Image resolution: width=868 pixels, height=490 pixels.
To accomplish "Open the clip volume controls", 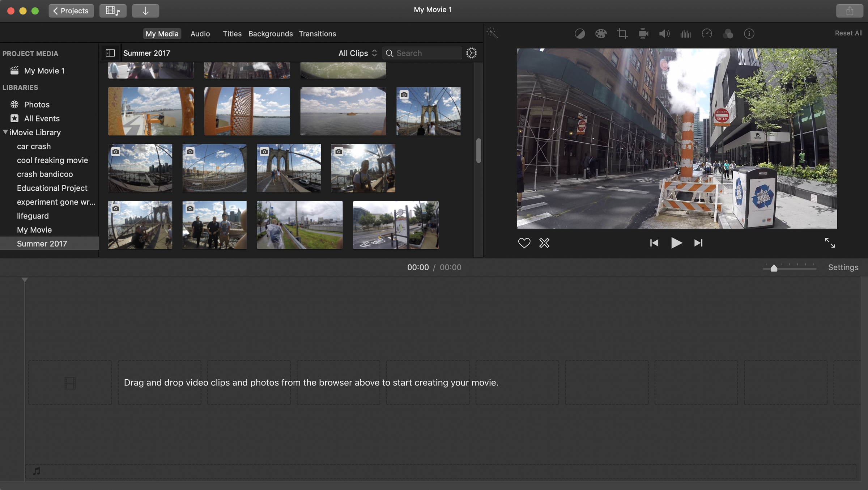I will 664,33.
